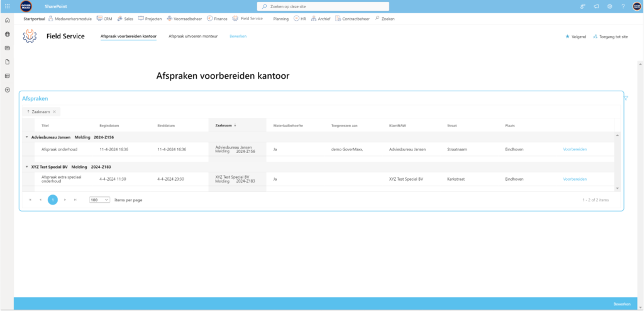Sort by the Zaaknaam column header
Image resolution: width=644 pixels, height=311 pixels.
tap(224, 125)
